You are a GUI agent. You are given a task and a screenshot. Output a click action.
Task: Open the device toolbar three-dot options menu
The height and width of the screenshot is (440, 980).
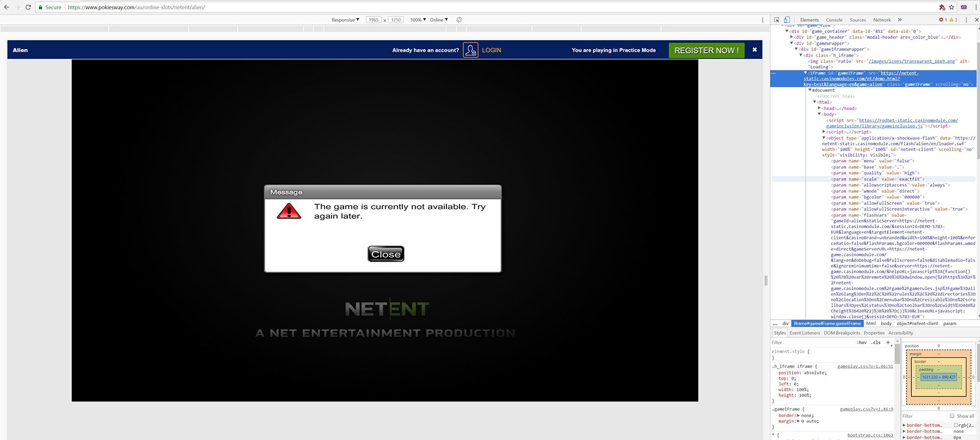coord(762,20)
